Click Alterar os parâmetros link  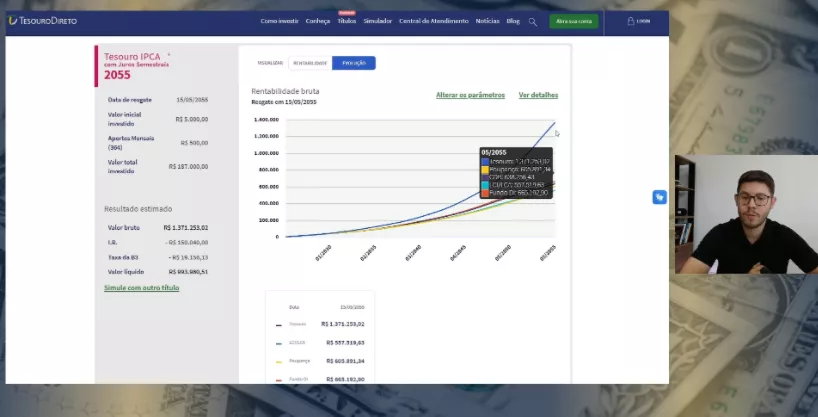471,95
